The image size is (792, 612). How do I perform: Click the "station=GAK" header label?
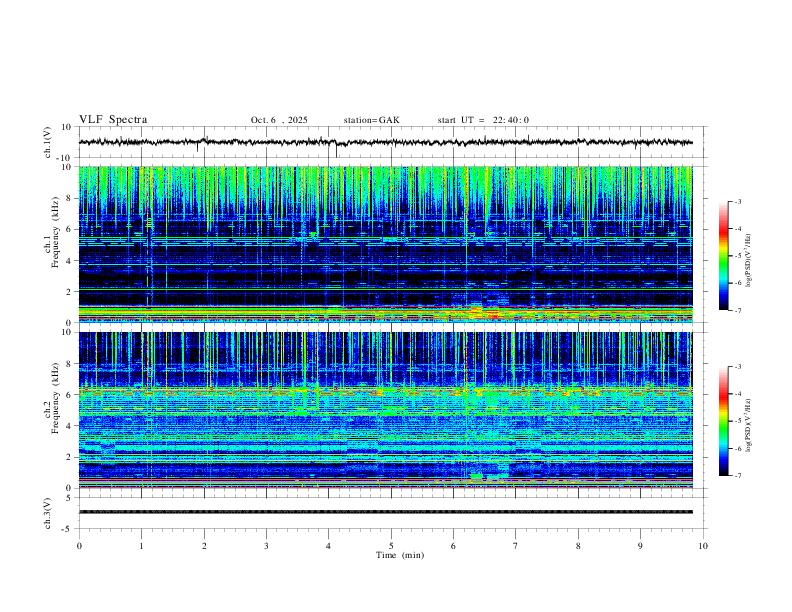(x=371, y=120)
